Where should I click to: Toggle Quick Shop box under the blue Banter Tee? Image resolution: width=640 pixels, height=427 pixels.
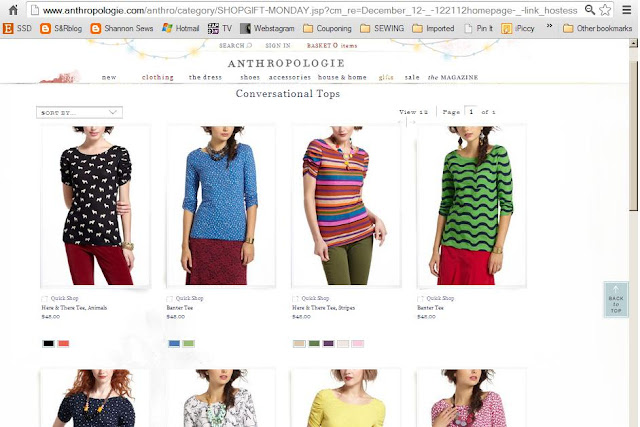[x=170, y=298]
